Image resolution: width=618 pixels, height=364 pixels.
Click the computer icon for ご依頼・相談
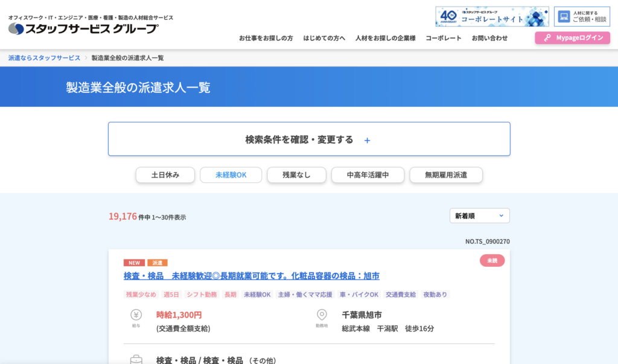564,16
